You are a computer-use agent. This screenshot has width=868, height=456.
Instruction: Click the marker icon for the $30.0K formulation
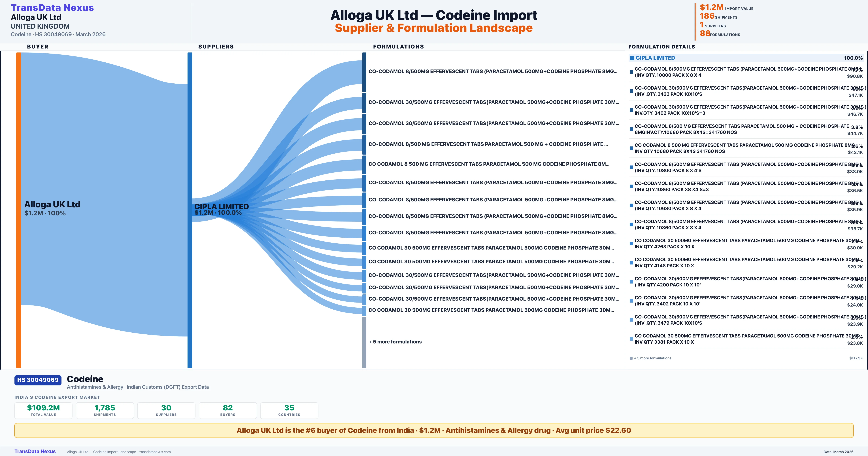click(x=631, y=244)
